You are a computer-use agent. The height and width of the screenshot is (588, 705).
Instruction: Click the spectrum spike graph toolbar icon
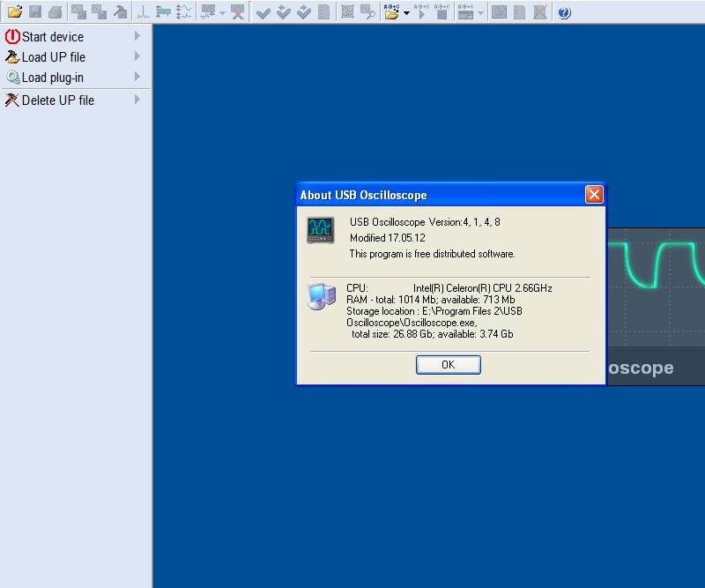[x=144, y=11]
